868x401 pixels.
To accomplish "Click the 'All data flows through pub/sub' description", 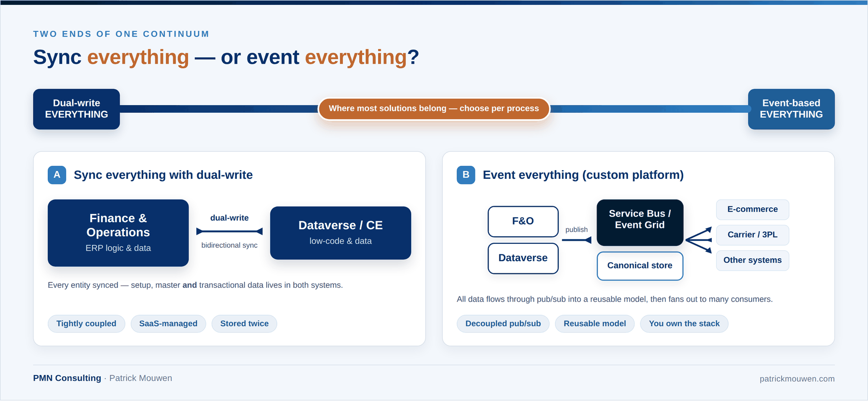I will (615, 299).
